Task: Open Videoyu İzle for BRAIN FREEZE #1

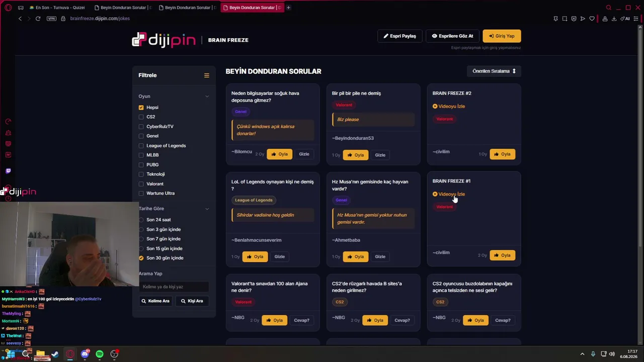Action: pos(449,194)
